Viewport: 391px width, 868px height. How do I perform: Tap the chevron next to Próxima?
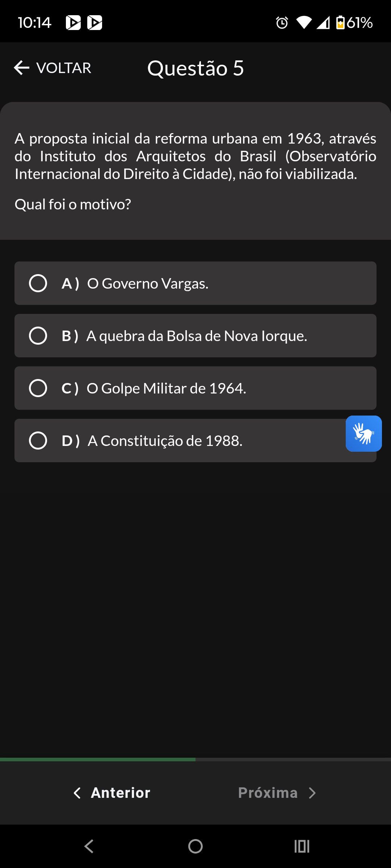click(x=312, y=793)
